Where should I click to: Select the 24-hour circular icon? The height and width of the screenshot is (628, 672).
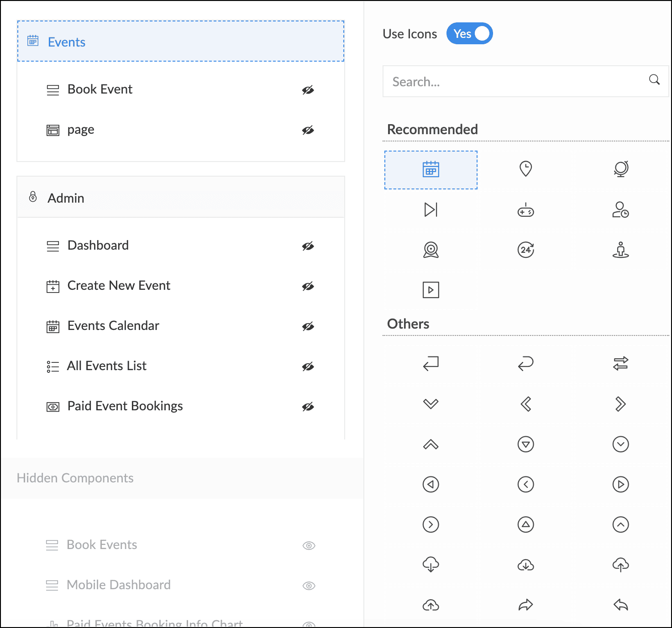pos(525,250)
